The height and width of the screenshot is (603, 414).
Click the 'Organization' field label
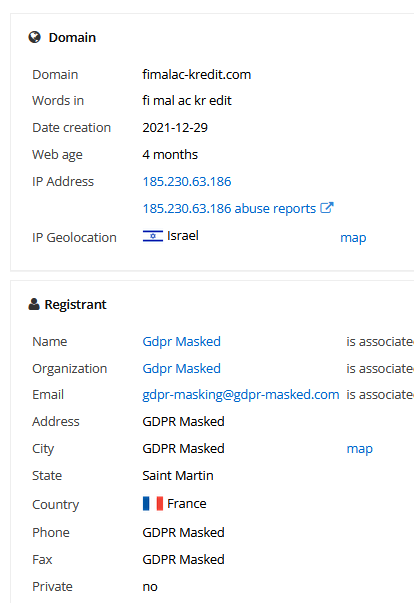point(70,368)
